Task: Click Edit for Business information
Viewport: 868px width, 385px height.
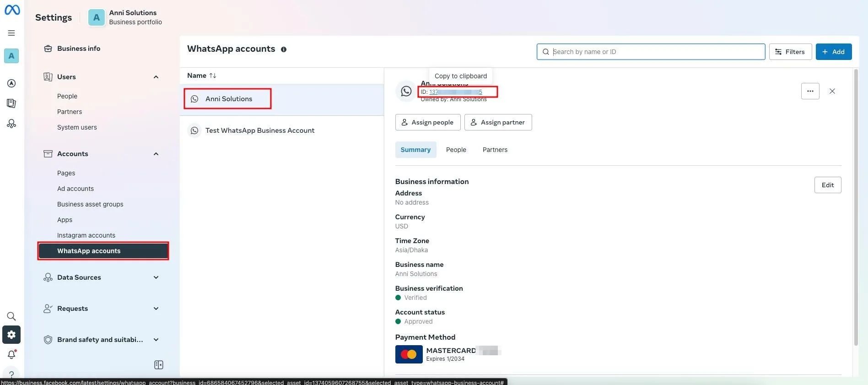Action: 827,185
